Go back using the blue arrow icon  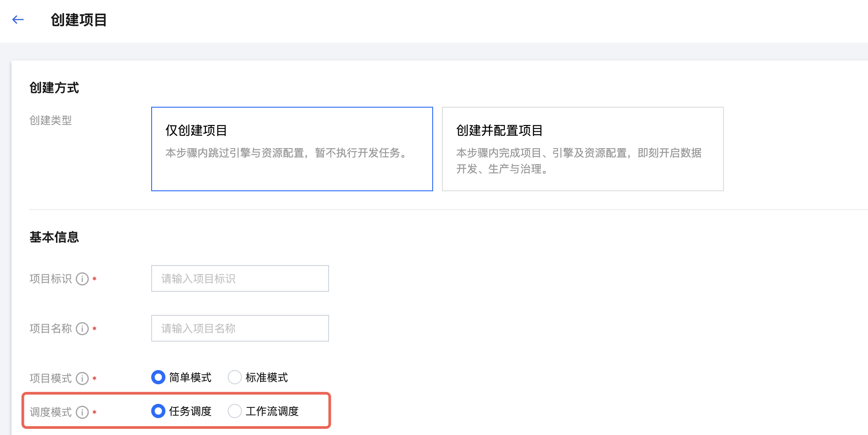(18, 20)
